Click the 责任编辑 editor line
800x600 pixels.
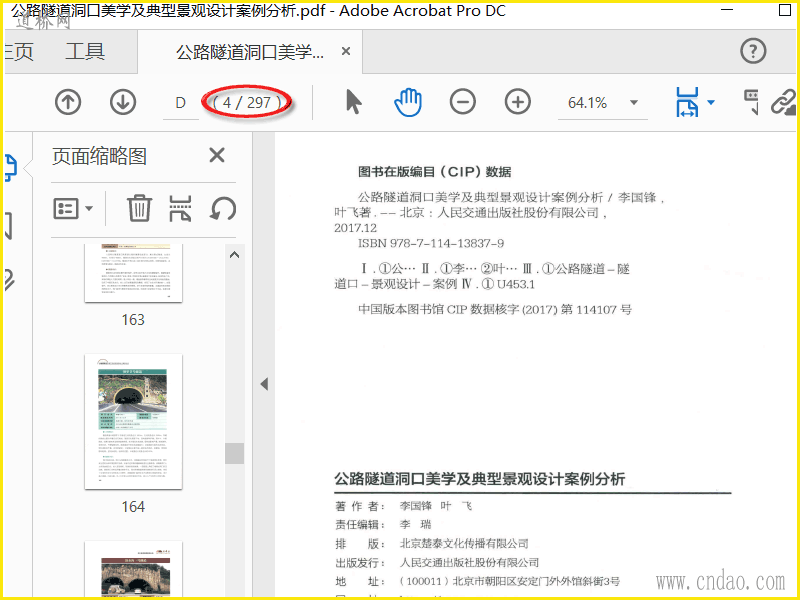[x=383, y=524]
